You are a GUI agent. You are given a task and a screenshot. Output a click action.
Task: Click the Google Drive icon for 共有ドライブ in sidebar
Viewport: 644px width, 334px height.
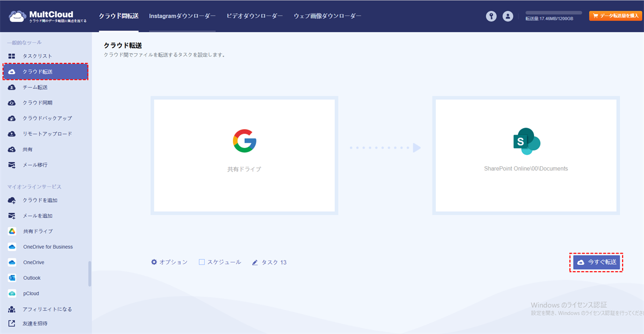tap(12, 231)
